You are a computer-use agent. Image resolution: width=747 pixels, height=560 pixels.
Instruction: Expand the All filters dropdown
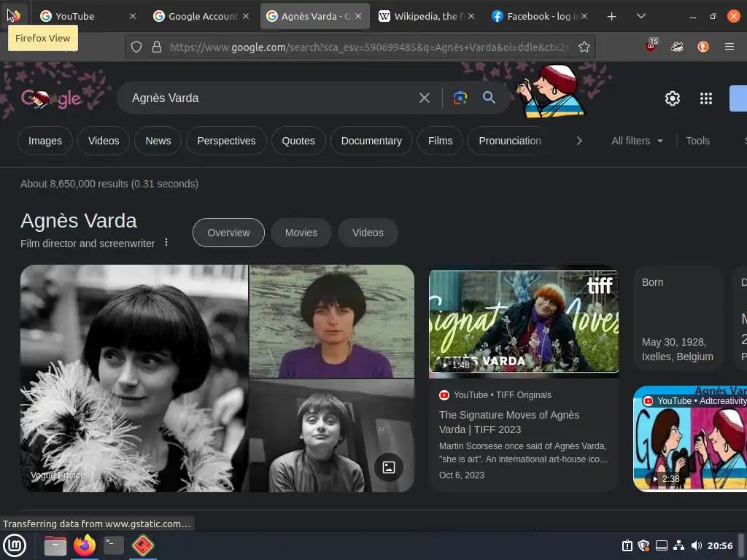tap(637, 141)
